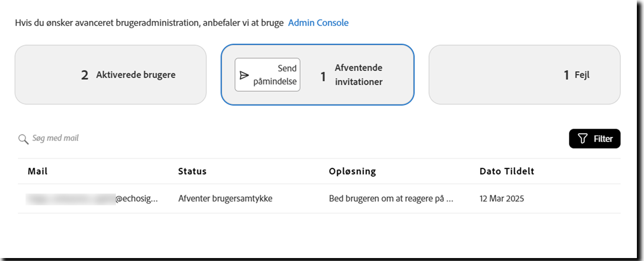Open the Admin Console link
The width and height of the screenshot is (644, 261).
pyautogui.click(x=318, y=23)
